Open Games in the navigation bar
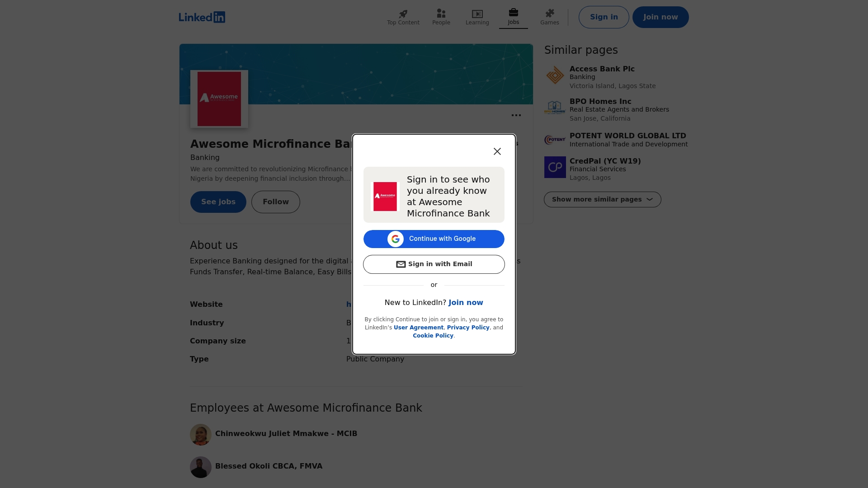 click(x=550, y=17)
